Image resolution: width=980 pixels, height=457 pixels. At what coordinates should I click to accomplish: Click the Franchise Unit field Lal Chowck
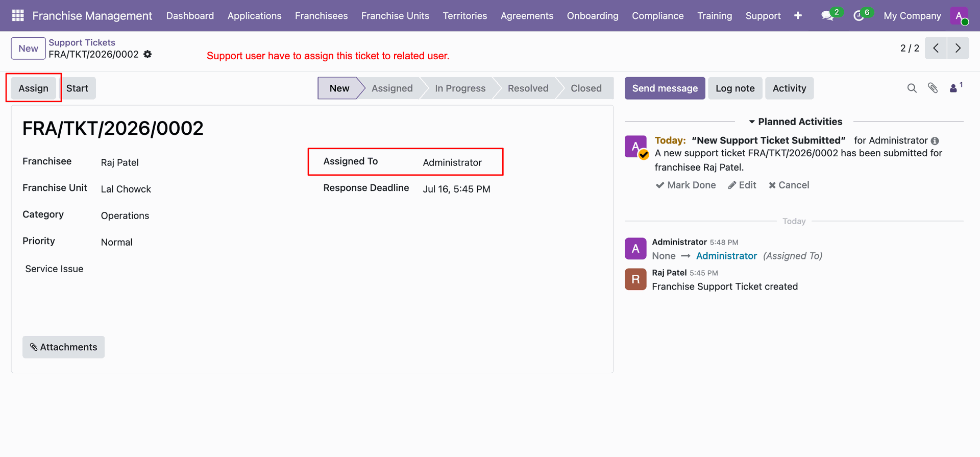click(126, 189)
